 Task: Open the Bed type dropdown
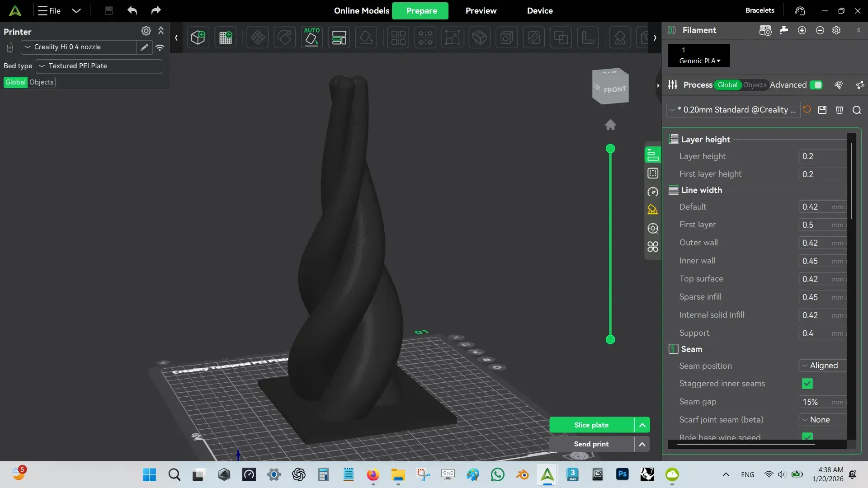(x=99, y=66)
